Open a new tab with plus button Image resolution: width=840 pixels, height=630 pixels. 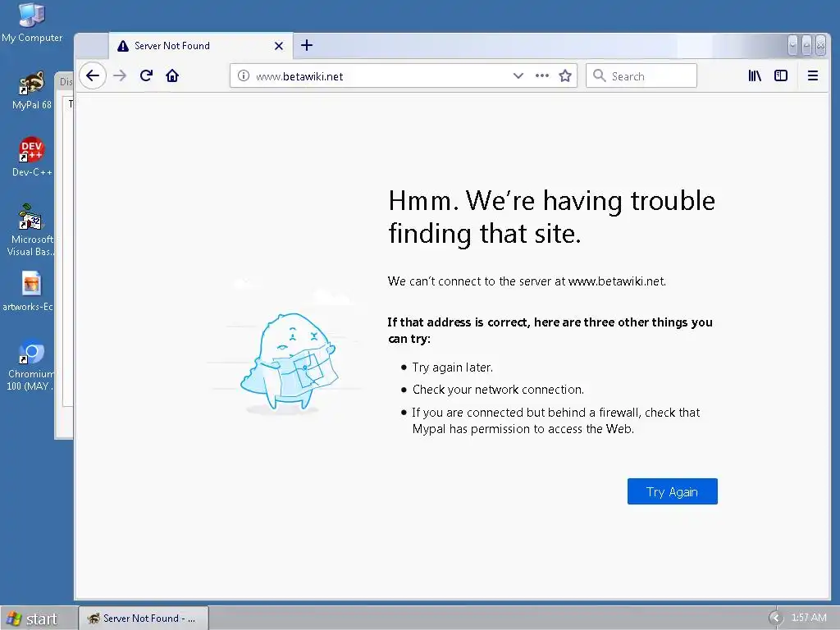[x=307, y=46]
